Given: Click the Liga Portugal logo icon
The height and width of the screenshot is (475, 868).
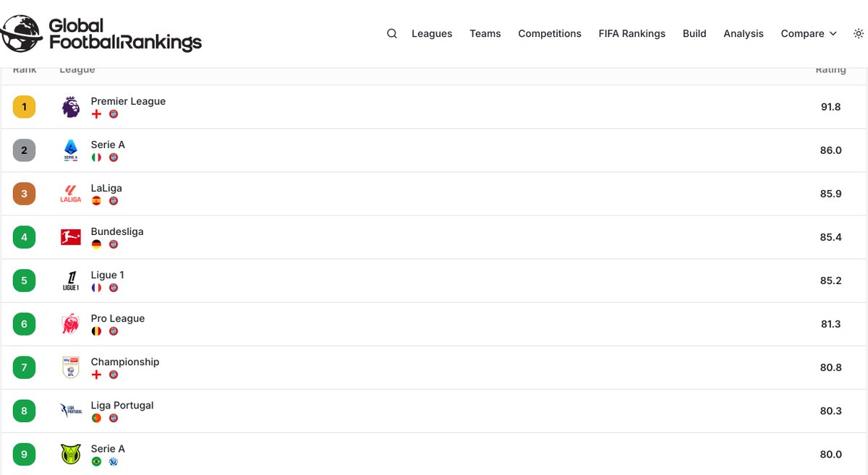Looking at the screenshot, I should point(71,411).
